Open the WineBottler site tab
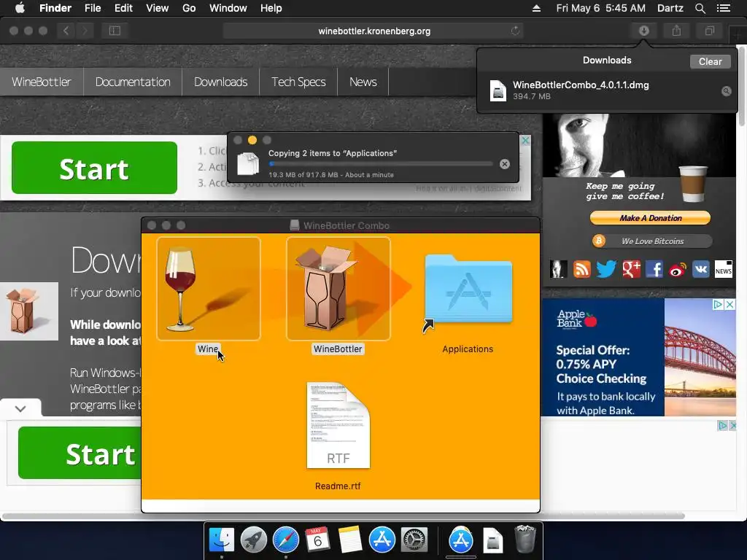The height and width of the screenshot is (560, 747). pos(42,82)
